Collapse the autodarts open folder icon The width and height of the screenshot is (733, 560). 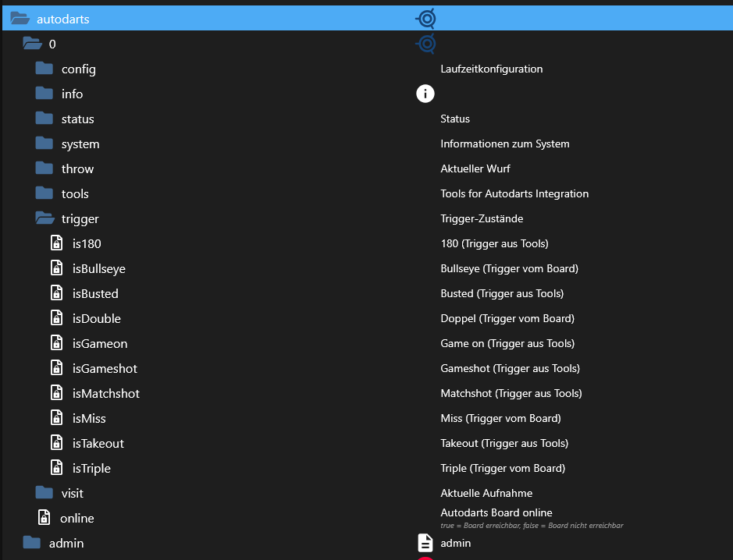[20, 19]
